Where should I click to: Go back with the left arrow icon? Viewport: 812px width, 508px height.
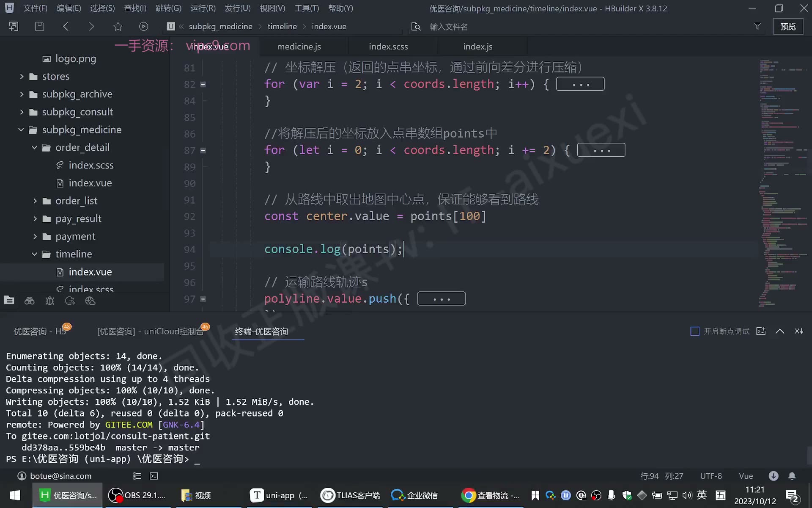click(x=66, y=26)
